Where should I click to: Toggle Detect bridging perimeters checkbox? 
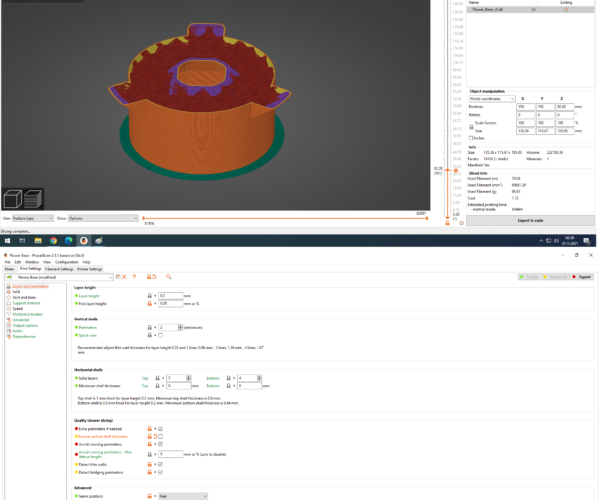point(160,472)
